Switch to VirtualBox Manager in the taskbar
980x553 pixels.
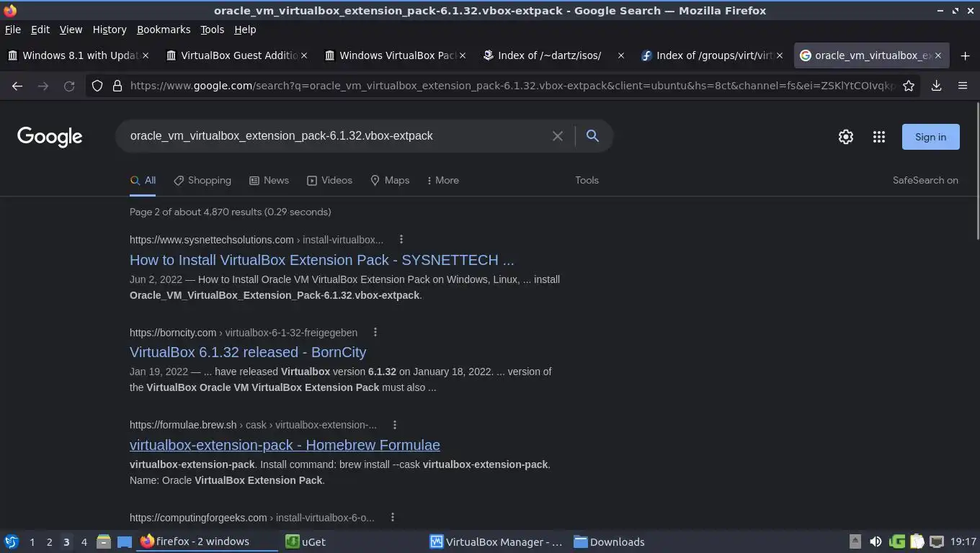pyautogui.click(x=496, y=541)
